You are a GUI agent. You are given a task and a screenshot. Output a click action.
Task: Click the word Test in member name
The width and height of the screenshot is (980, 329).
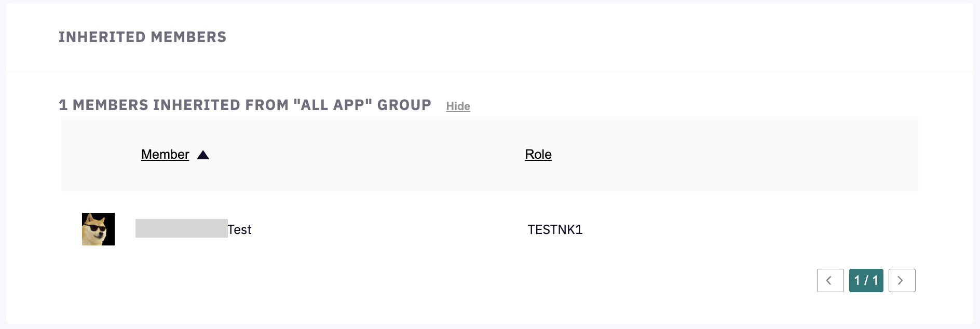click(239, 229)
